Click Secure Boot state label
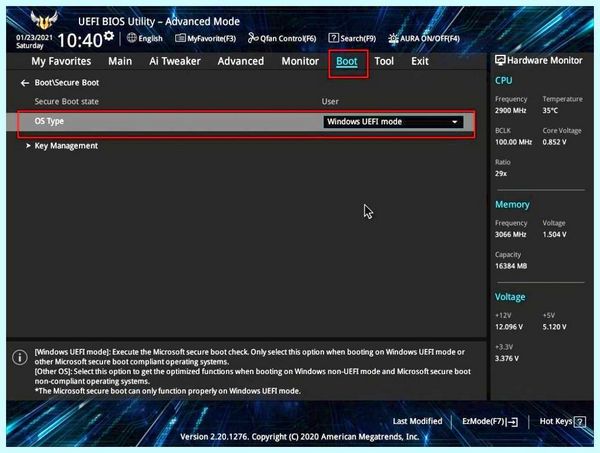Image resolution: width=600 pixels, height=453 pixels. click(67, 101)
